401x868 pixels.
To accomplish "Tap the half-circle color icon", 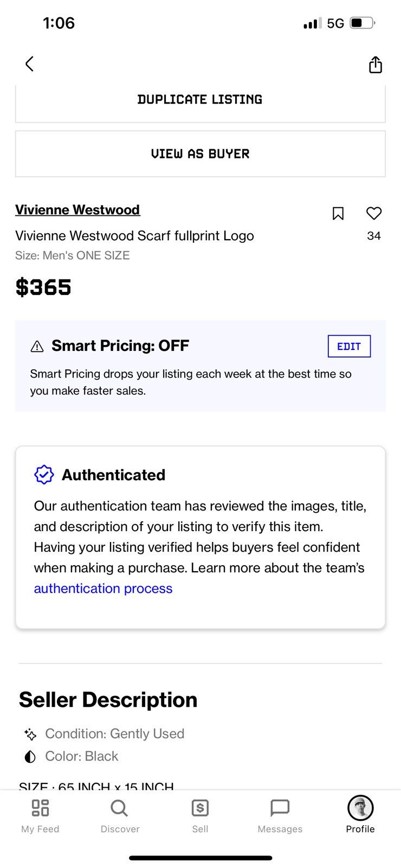I will [x=30, y=757].
